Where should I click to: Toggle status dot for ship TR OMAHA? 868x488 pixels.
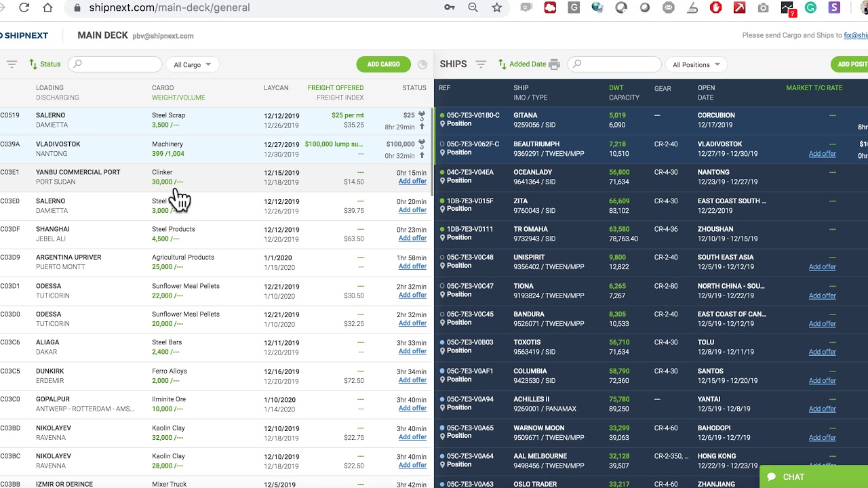442,229
